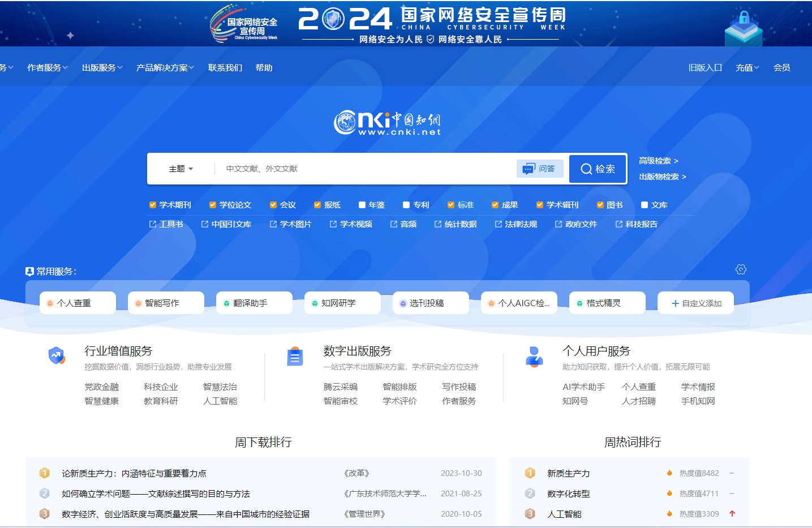Image resolution: width=812 pixels, height=528 pixels.
Task: Open the hot keyword 数字化转型
Action: tap(569, 493)
